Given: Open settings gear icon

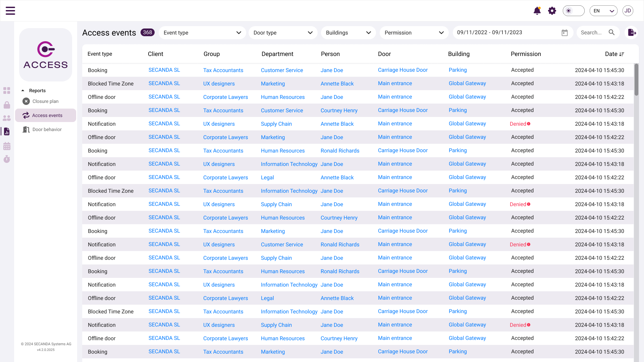Looking at the screenshot, I should (x=552, y=11).
